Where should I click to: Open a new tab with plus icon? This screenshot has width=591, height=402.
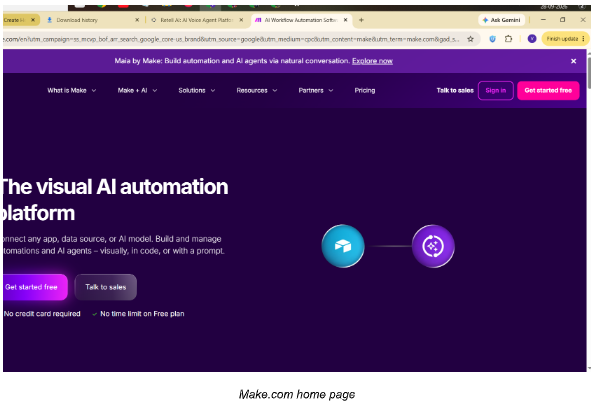[361, 20]
